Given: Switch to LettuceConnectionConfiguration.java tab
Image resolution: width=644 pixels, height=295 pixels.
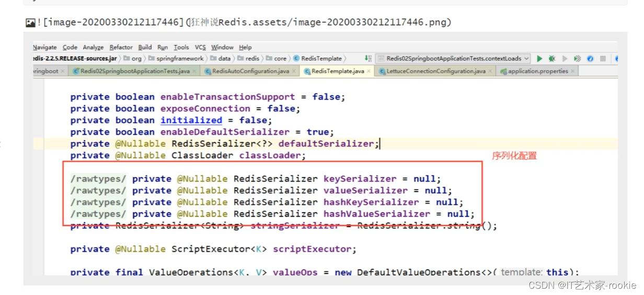Looking at the screenshot, I should pos(435,71).
